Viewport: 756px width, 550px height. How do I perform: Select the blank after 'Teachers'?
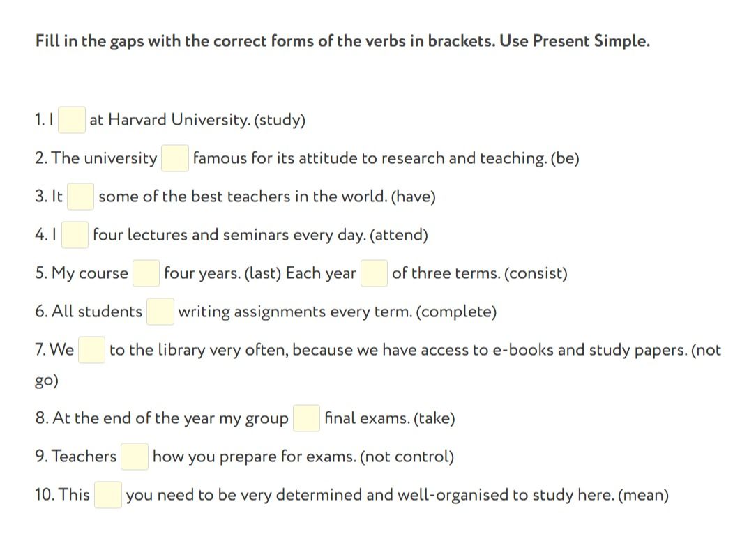pyautogui.click(x=135, y=457)
